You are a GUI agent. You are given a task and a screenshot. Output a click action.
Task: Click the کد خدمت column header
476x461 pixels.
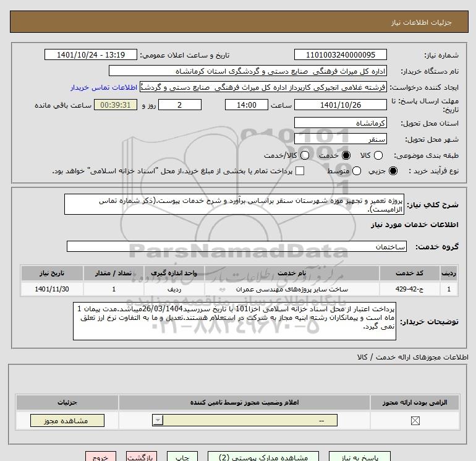409,273
